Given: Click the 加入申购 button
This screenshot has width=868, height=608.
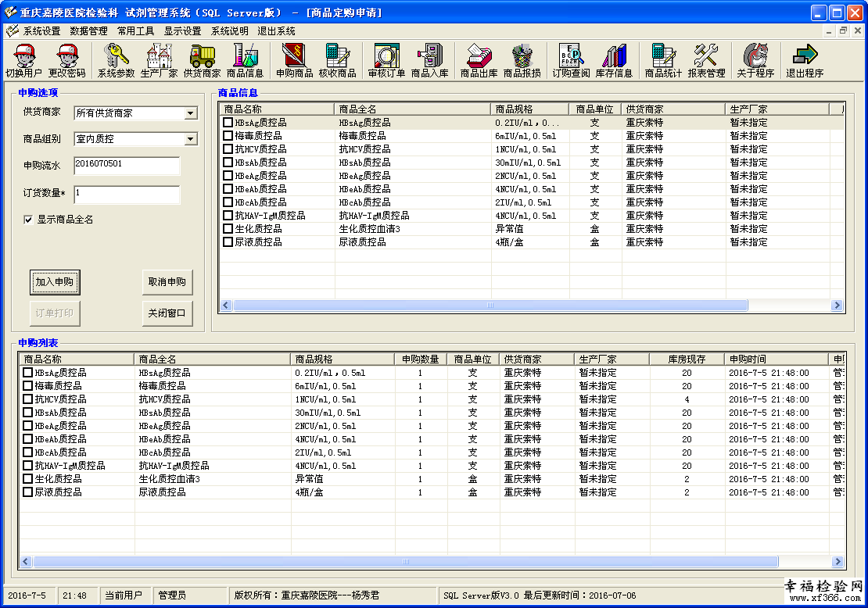Looking at the screenshot, I should coord(55,282).
